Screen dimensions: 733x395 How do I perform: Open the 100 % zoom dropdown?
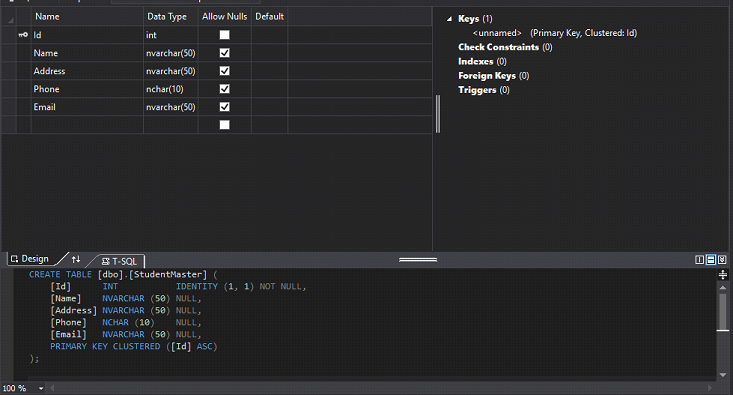click(x=41, y=388)
